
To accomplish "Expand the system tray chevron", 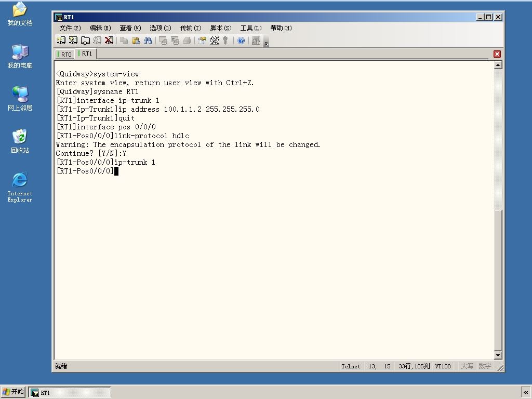I will tap(526, 393).
